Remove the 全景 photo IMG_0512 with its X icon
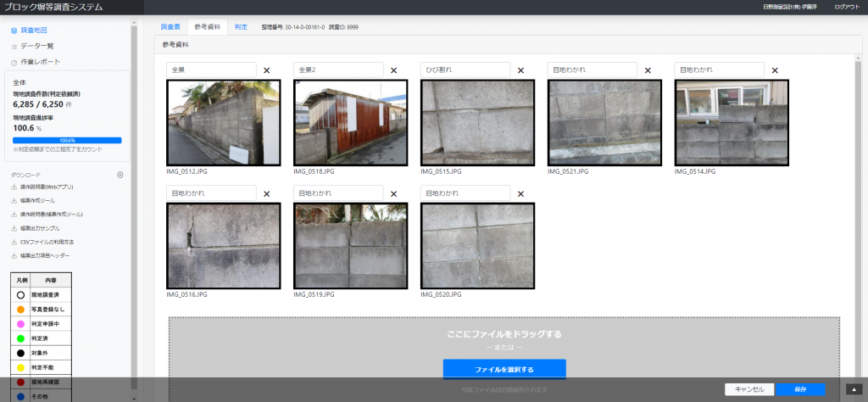 [x=266, y=70]
